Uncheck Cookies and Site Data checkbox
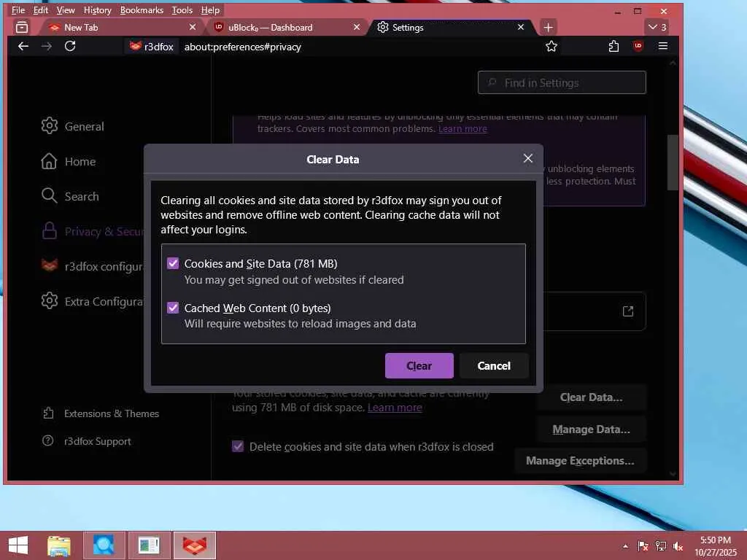 coord(173,263)
